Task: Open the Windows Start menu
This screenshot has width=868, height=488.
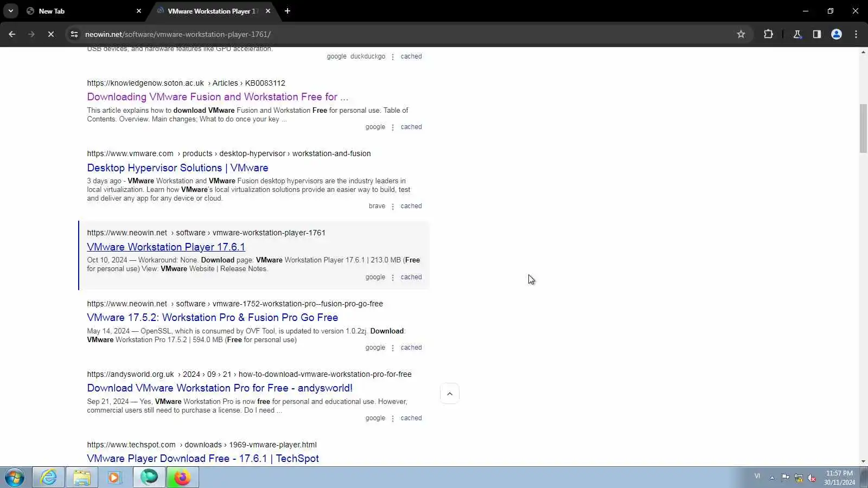Action: 15,477
